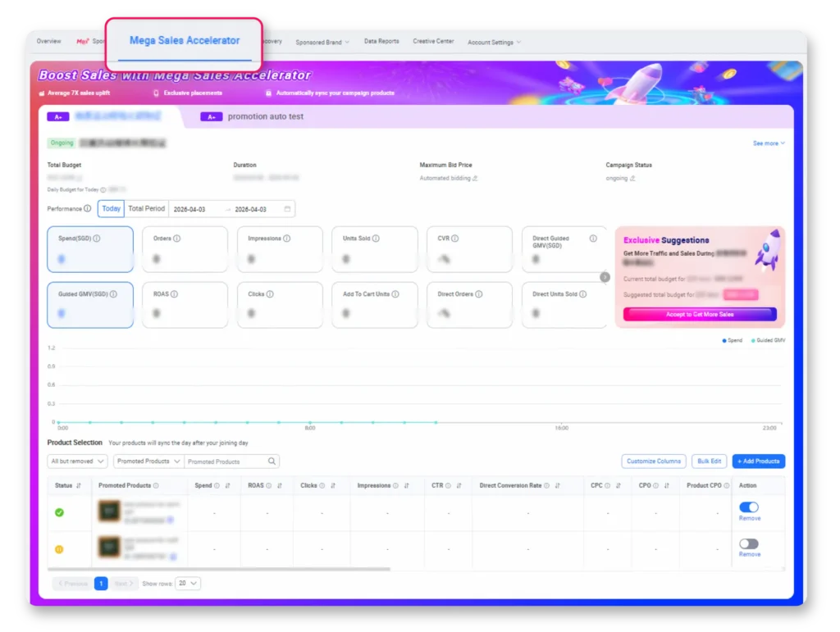The width and height of the screenshot is (840, 632).
Task: Click the edit icon beside Automated bidding
Action: click(475, 178)
